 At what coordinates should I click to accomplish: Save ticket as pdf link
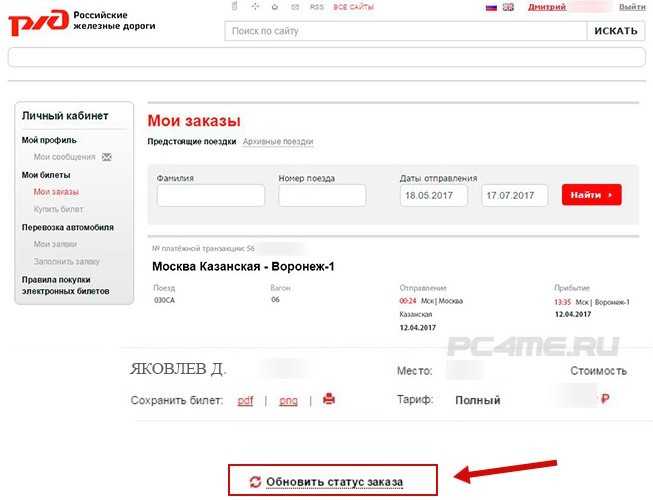245,401
